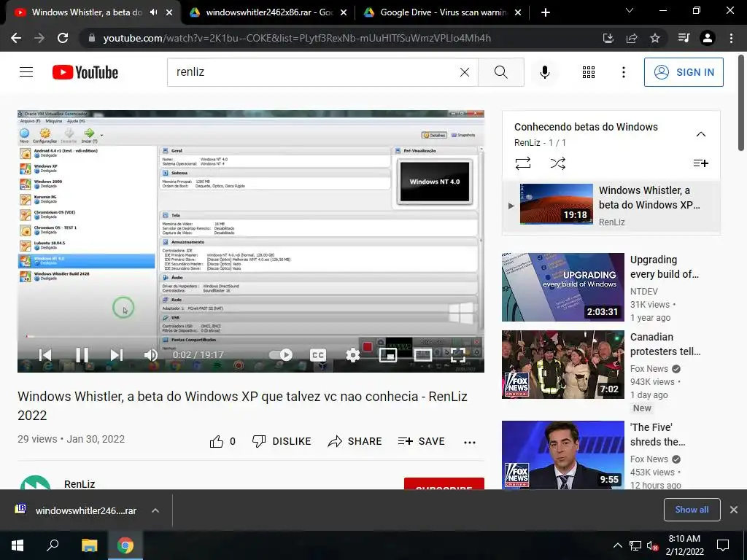Toggle closed captions on the video

[x=318, y=355]
